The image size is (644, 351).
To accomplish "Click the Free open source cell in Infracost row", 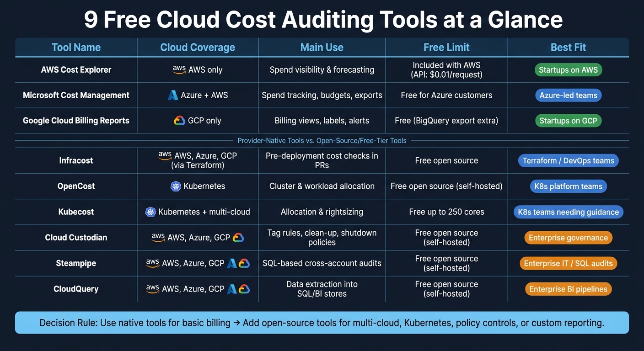I will [446, 160].
